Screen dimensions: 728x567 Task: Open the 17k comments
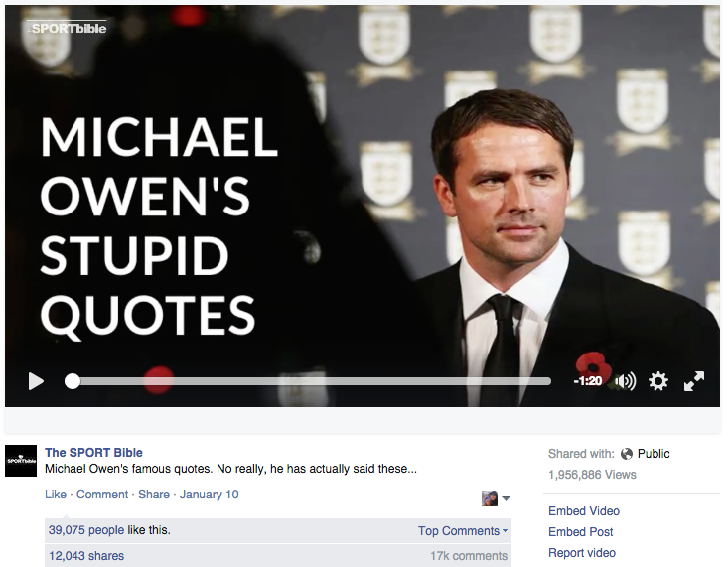[469, 556]
